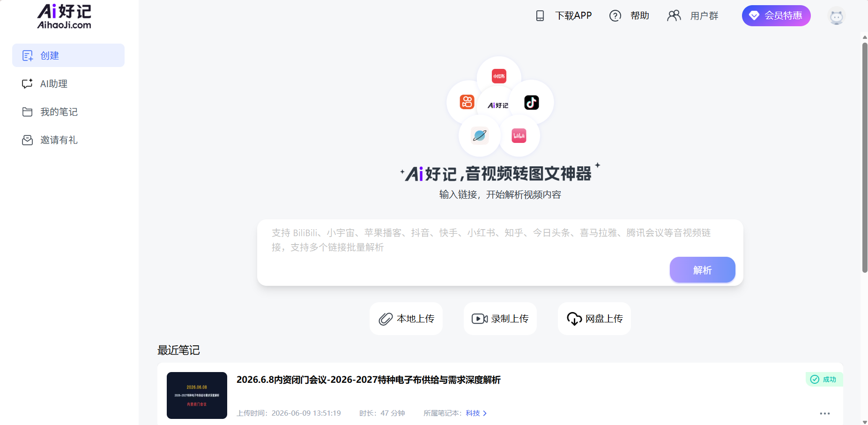Click the Ai好记 logo
Viewport: 868px width, 425px height.
point(64,16)
